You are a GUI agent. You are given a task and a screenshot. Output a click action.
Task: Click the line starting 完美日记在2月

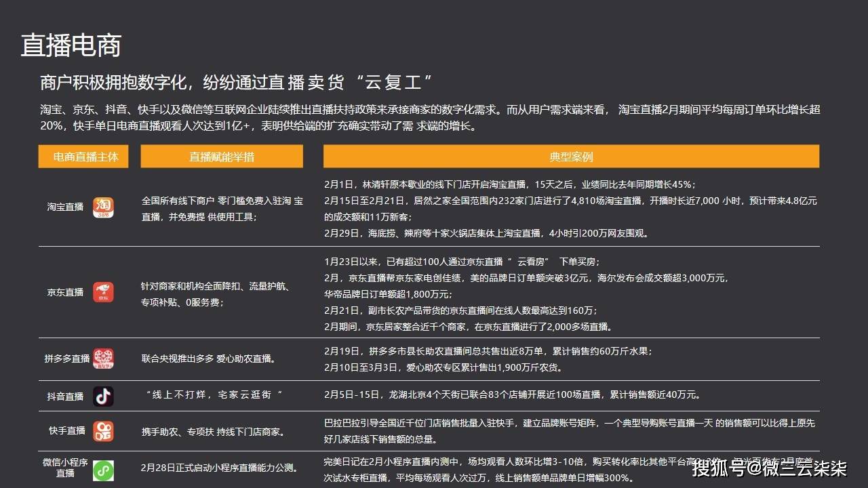pos(570,462)
